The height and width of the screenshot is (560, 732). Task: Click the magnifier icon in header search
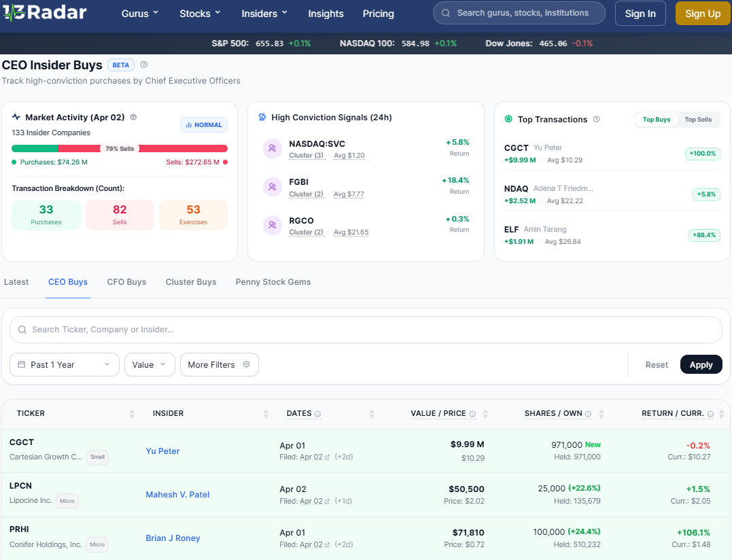click(x=446, y=13)
